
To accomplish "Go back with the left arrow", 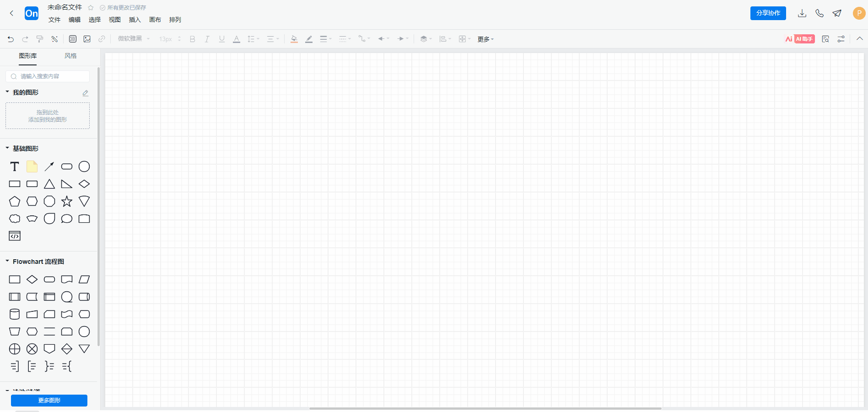I will [x=12, y=13].
